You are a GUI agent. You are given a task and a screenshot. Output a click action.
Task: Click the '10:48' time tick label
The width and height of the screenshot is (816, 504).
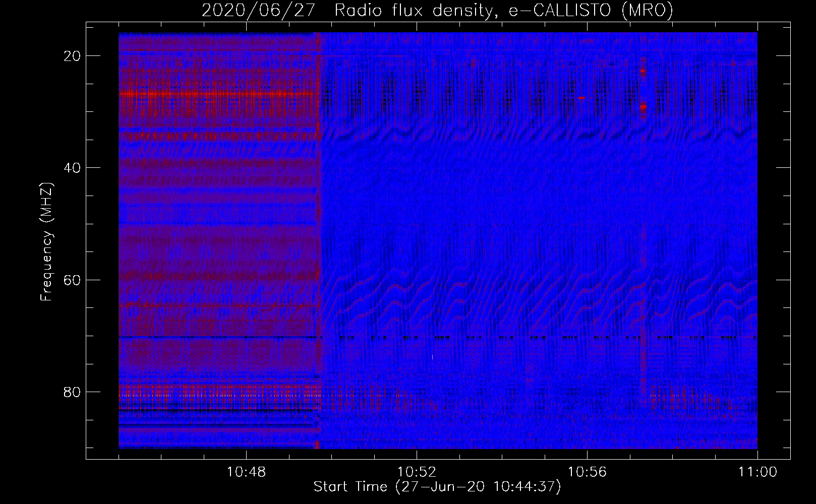click(246, 472)
